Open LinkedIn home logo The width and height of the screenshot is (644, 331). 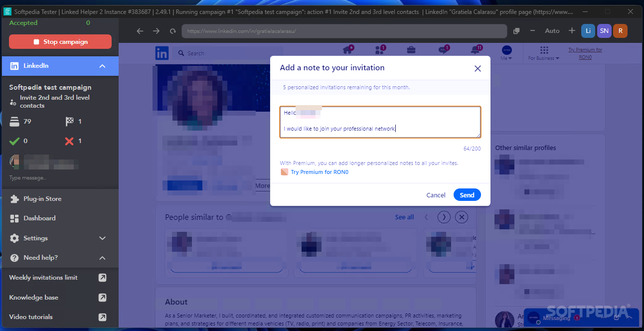[162, 53]
